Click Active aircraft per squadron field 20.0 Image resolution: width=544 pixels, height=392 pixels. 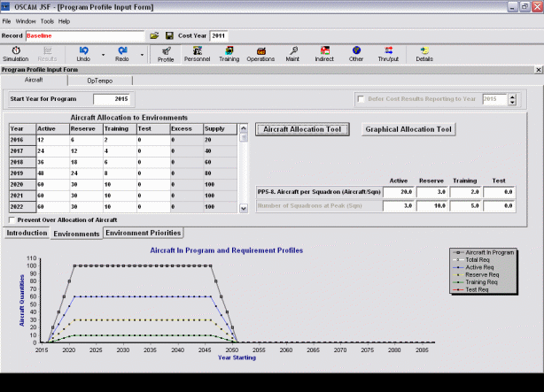(x=399, y=192)
